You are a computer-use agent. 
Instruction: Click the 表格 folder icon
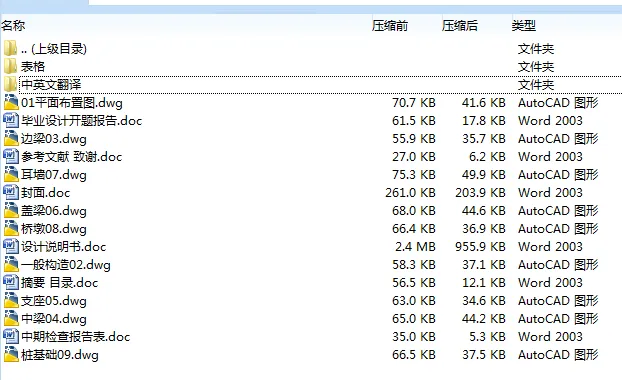pyautogui.click(x=11, y=66)
